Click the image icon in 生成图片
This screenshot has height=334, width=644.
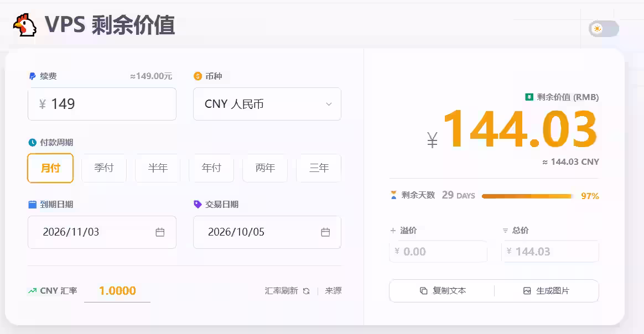point(527,290)
